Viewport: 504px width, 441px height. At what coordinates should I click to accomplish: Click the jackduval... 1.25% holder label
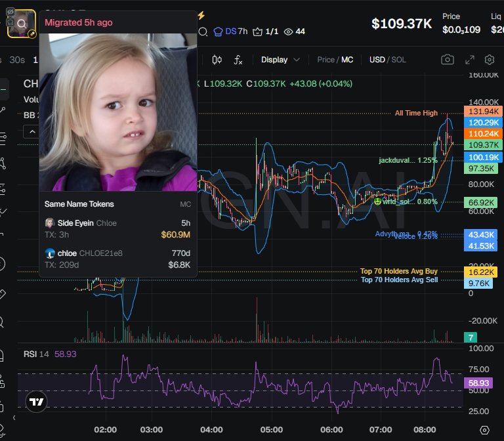pos(408,160)
